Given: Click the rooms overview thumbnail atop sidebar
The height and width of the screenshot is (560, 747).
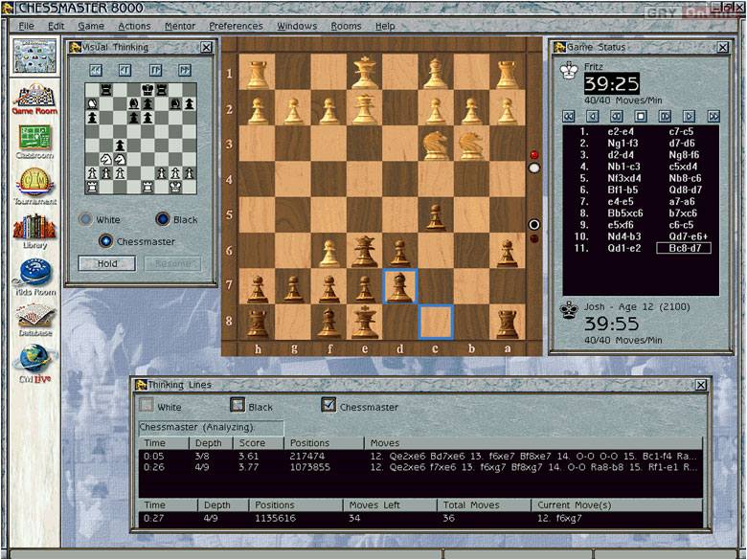Looking at the screenshot, I should 34,56.
